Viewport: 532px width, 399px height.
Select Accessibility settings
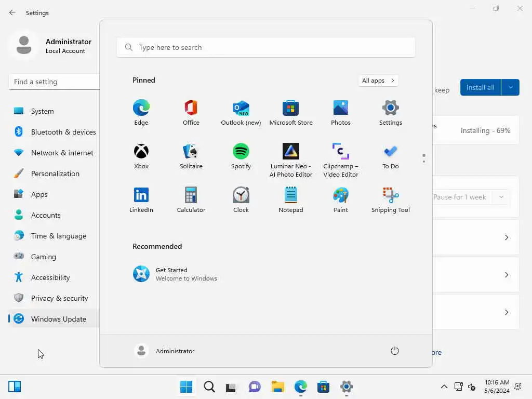point(54,277)
